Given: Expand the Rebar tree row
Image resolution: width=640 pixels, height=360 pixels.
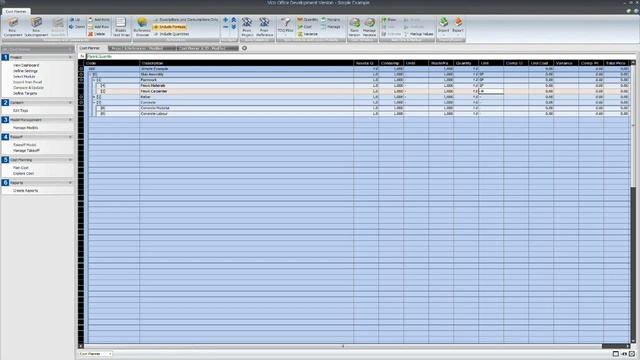Looking at the screenshot, I should click(94, 97).
